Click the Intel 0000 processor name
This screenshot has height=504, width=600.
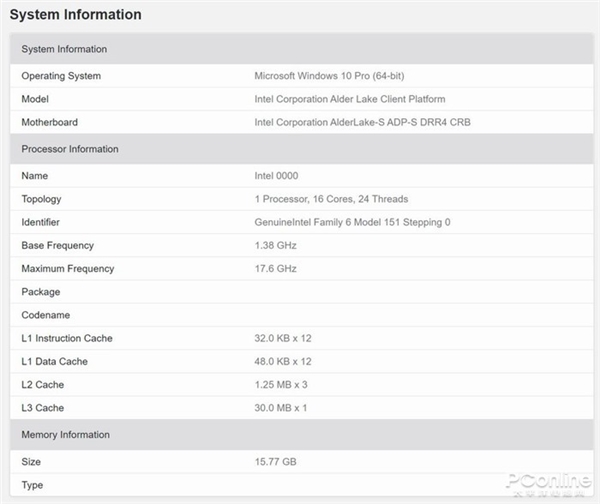tap(276, 176)
